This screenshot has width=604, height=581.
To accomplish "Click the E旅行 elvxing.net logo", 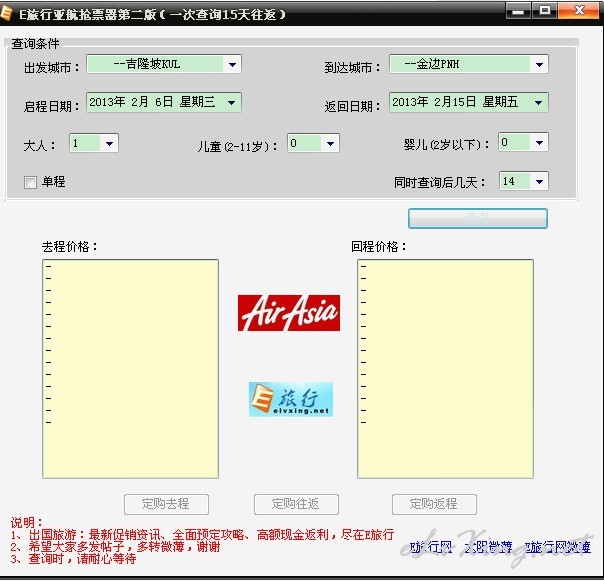I will click(x=291, y=399).
